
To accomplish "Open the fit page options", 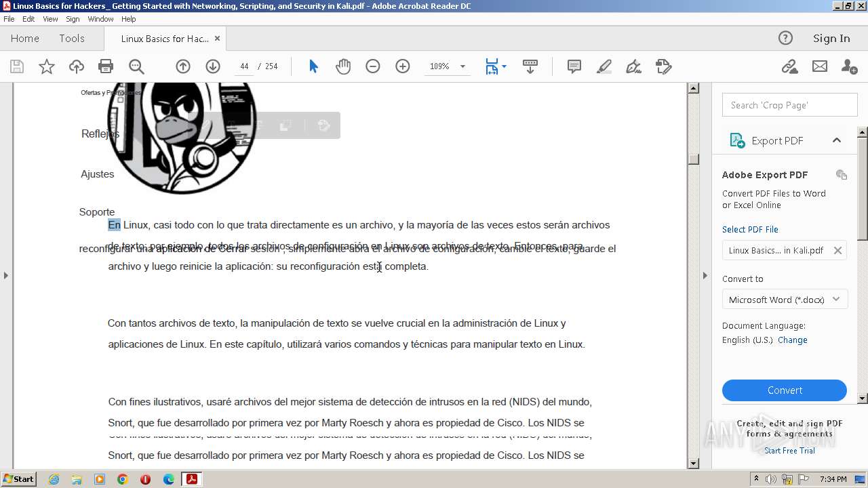I will (x=492, y=66).
